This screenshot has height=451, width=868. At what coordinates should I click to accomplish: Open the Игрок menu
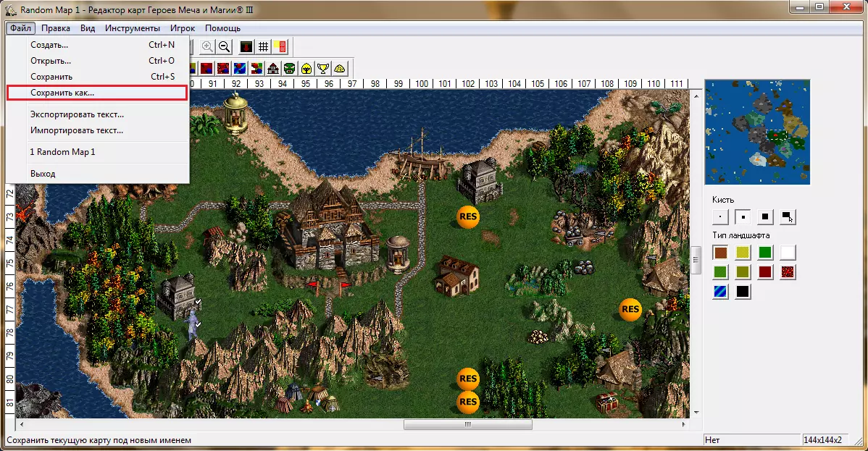[182, 28]
